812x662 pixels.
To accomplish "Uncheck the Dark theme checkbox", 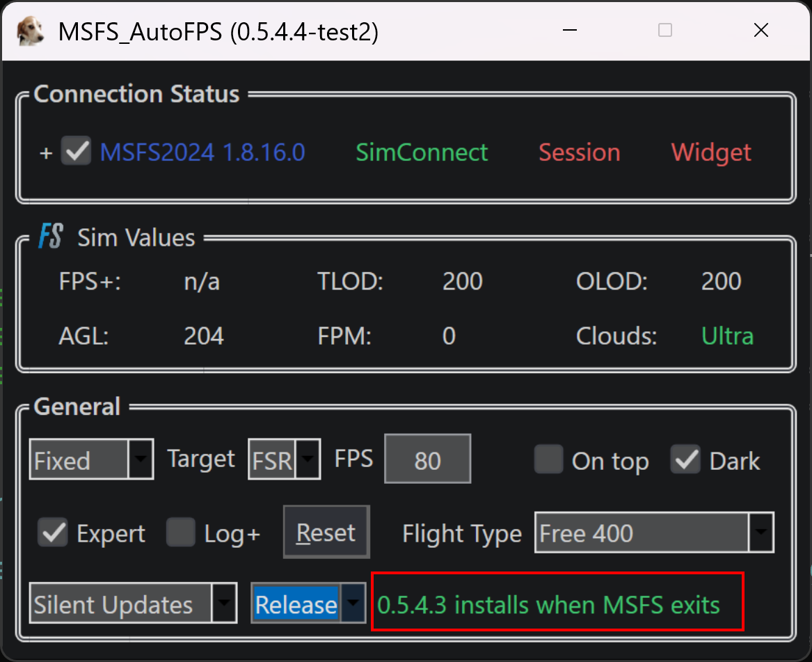I will tap(685, 459).
